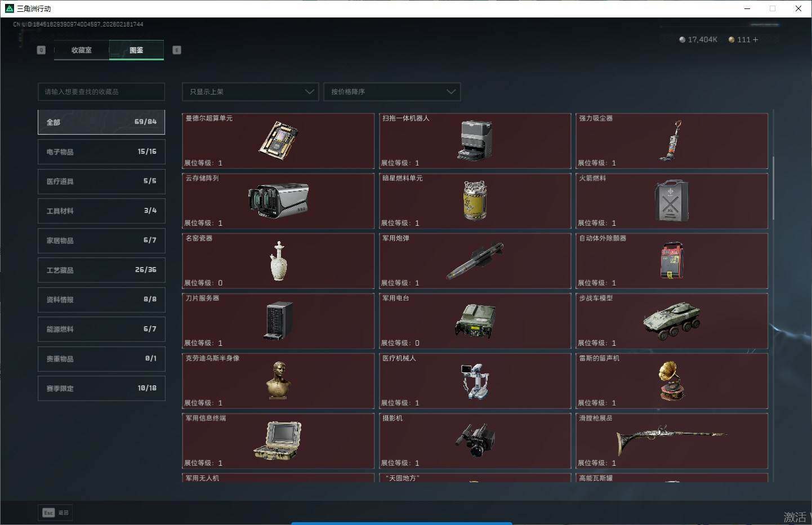Click the 暗星燃料单元 fuel canister icon

click(x=475, y=200)
